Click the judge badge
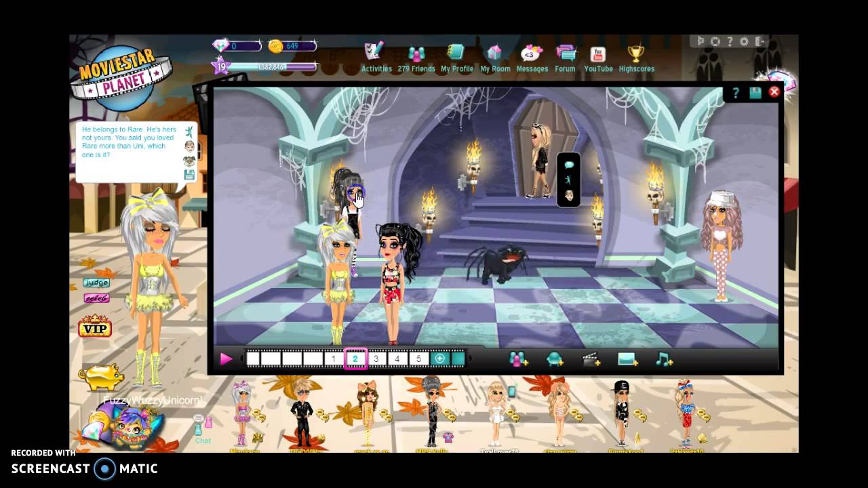Image resolution: width=868 pixels, height=488 pixels. pyautogui.click(x=96, y=283)
